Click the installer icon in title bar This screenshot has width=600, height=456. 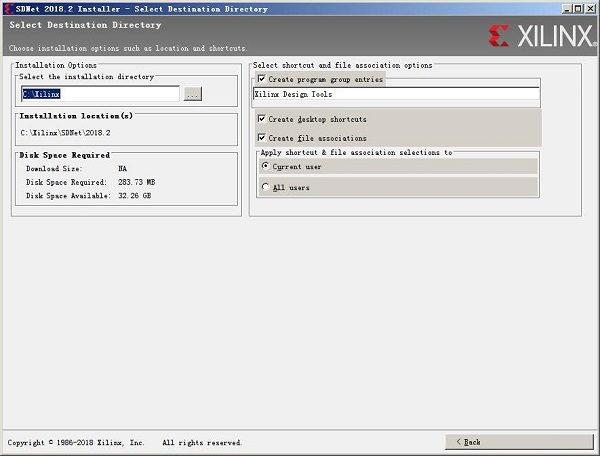click(8, 8)
